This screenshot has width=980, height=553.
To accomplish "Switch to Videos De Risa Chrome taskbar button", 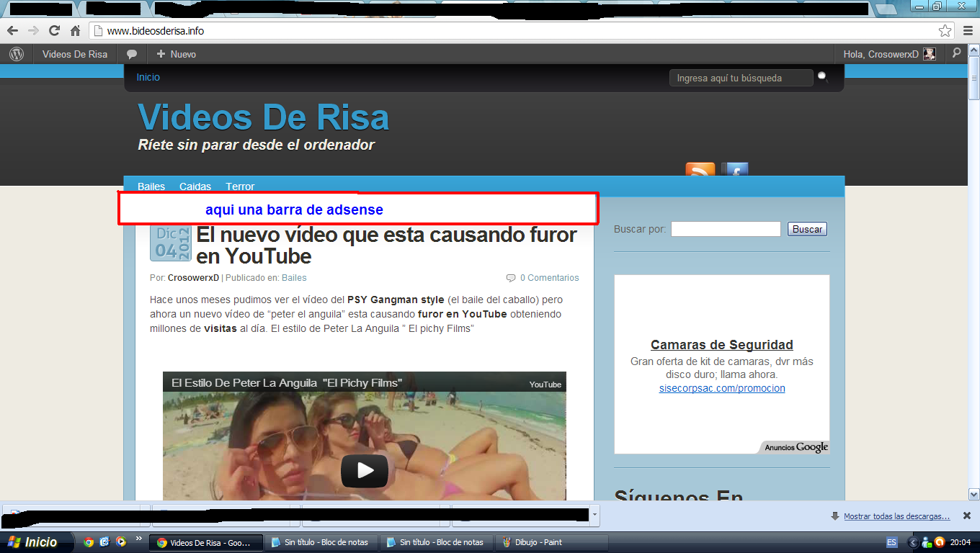I will [205, 542].
